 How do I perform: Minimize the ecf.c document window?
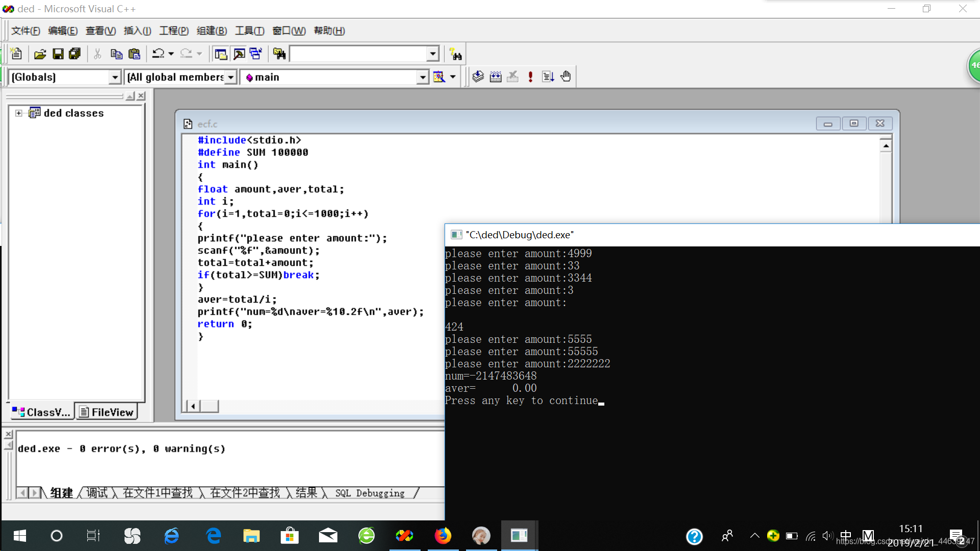[x=828, y=123]
